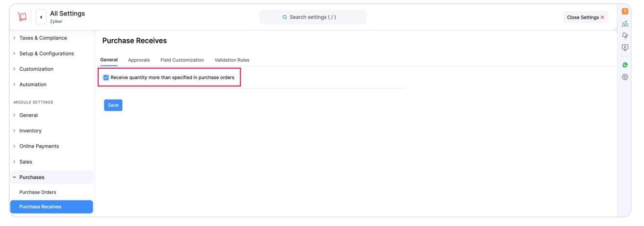644x226 pixels.
Task: Click the green WhatsApp icon
Action: click(x=625, y=65)
